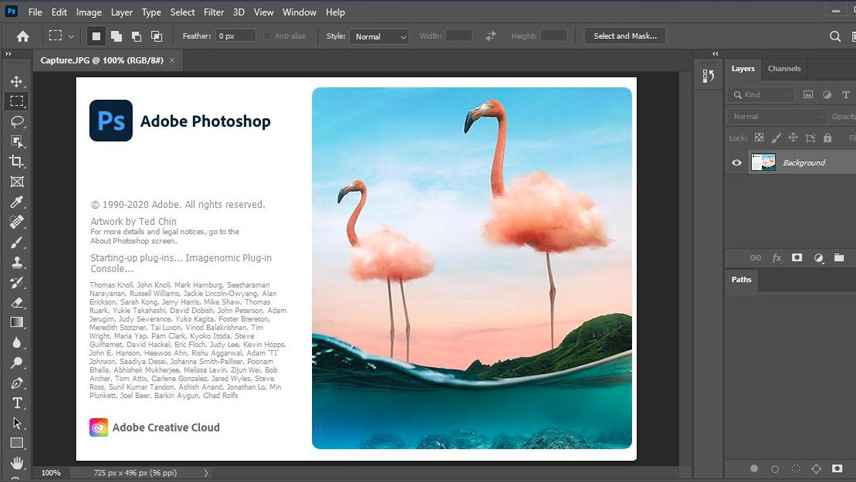Select the Clone Stamp tool
This screenshot has height=482, width=856.
point(16,263)
